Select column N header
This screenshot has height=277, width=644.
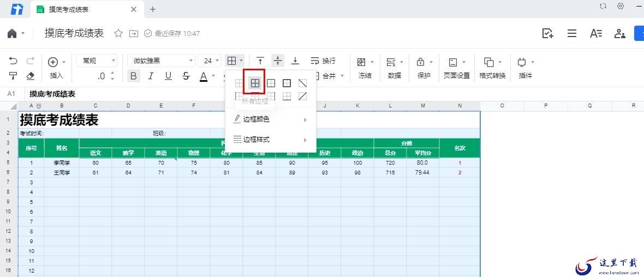pos(460,106)
